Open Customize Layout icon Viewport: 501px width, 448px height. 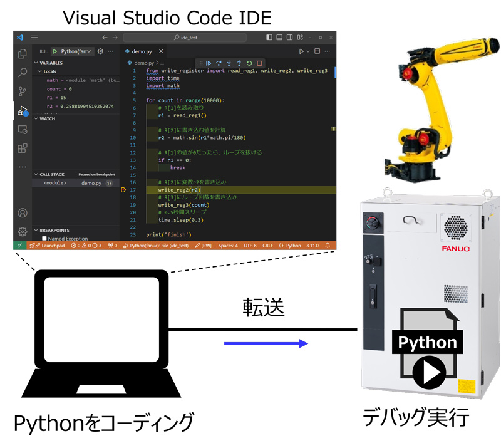[300, 38]
